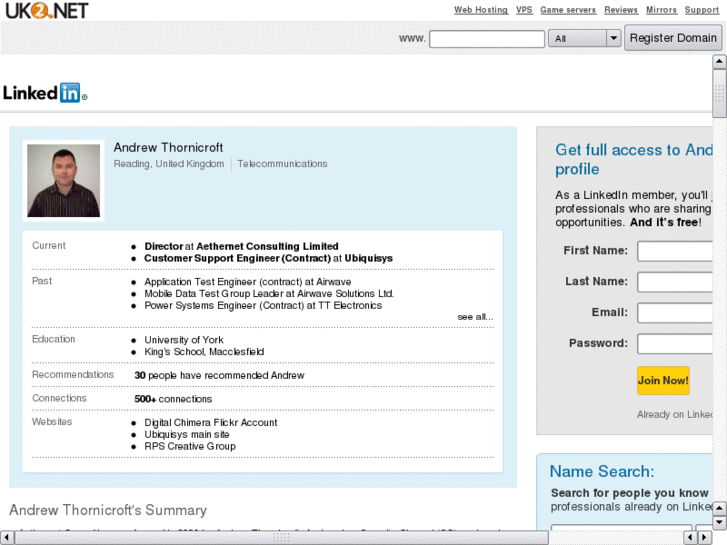727x545 pixels.
Task: Click into the Password field
Action: 675,344
